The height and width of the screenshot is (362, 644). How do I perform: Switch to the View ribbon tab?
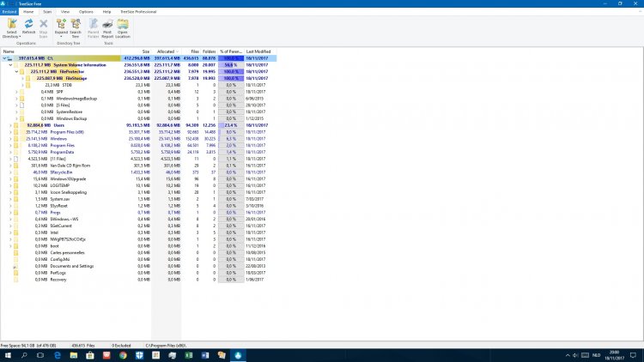[65, 12]
